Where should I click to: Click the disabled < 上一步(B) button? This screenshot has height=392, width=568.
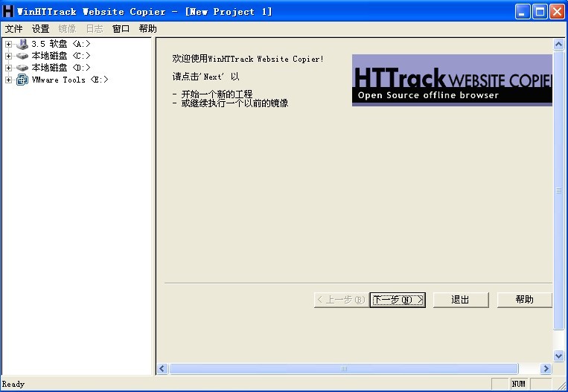coord(341,300)
